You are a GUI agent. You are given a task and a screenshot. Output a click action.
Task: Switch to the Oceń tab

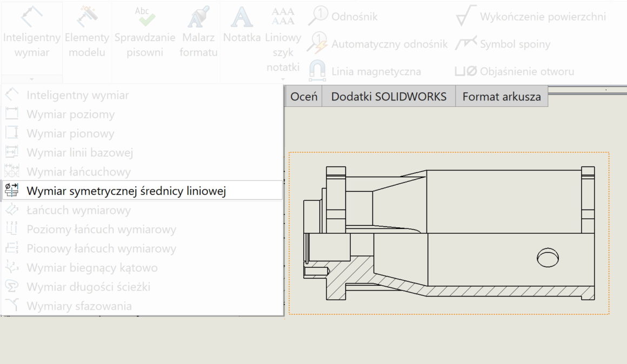pyautogui.click(x=303, y=96)
